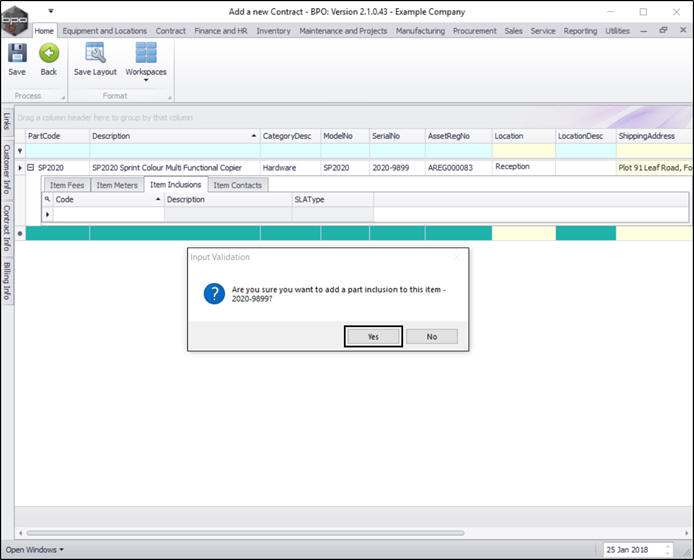Click the SerialNo column header

coord(397,136)
